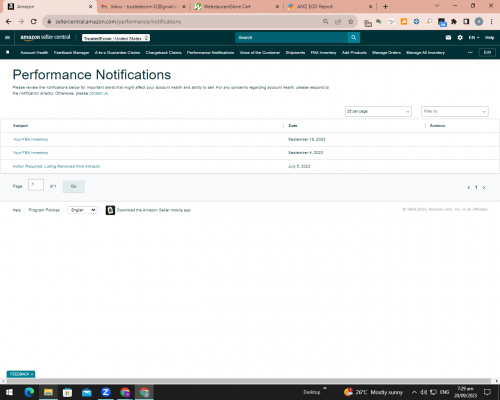Click the volume speaker icon in the system tray
Screen dimensions: 500x400
click(423, 392)
